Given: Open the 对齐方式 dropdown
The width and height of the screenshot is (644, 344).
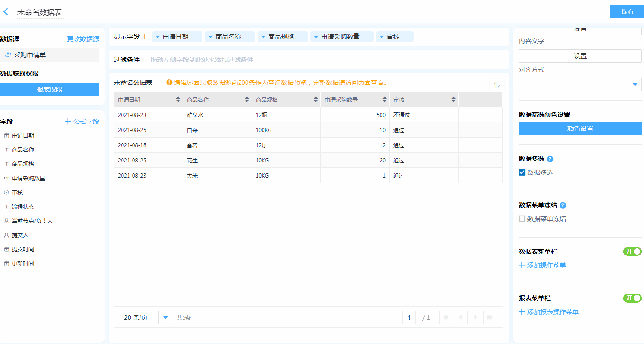Looking at the screenshot, I should [635, 84].
